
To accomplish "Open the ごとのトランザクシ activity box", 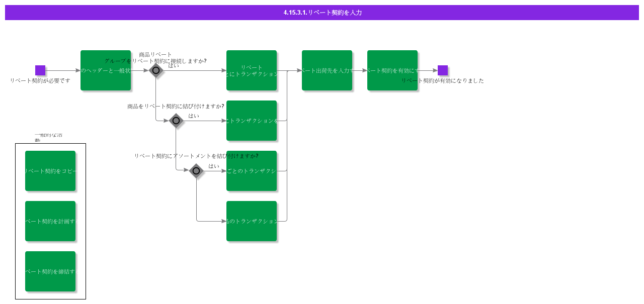I will (x=252, y=171).
